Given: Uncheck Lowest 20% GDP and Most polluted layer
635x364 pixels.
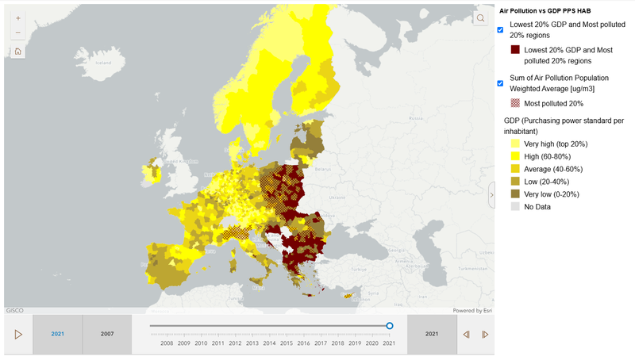Looking at the screenshot, I should tap(500, 30).
